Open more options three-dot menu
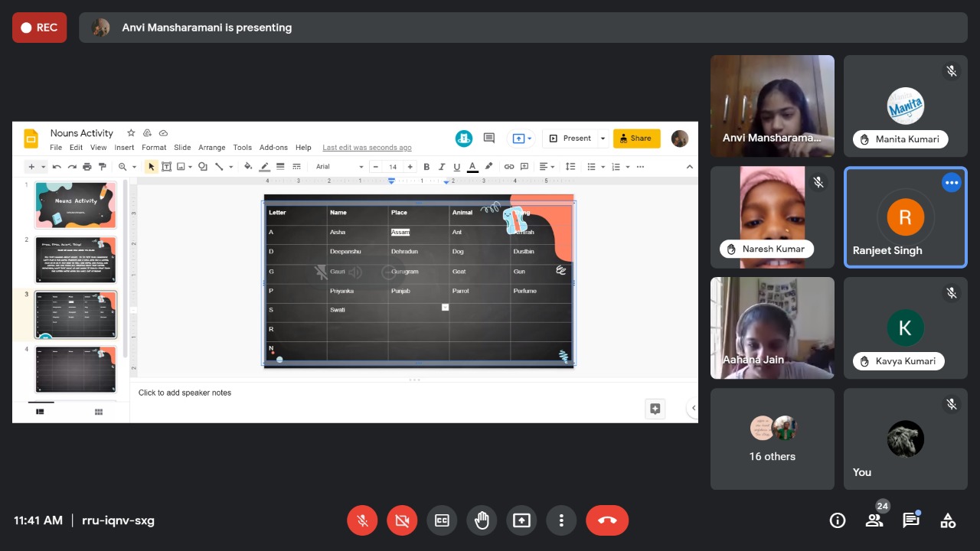The image size is (980, 551). (561, 520)
